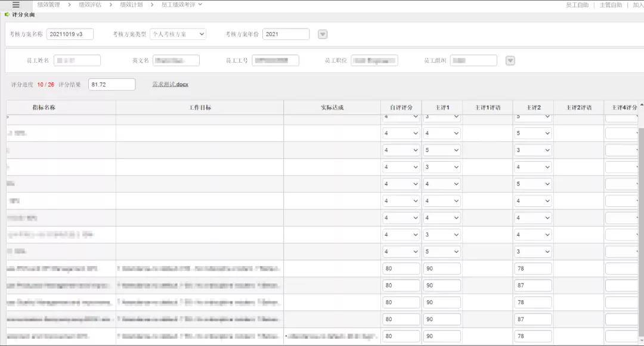Open the 需求测试.docx attachment link
The height and width of the screenshot is (346, 644).
pyautogui.click(x=170, y=85)
